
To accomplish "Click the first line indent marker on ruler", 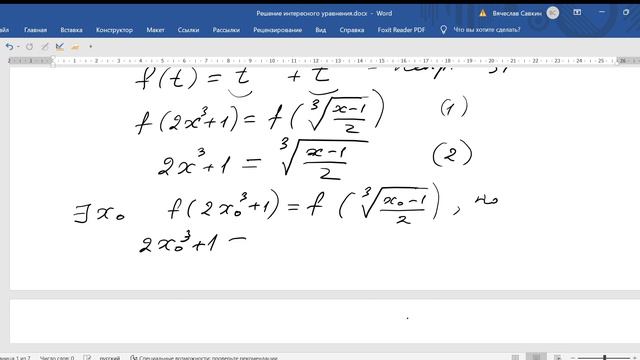I will (53, 58).
